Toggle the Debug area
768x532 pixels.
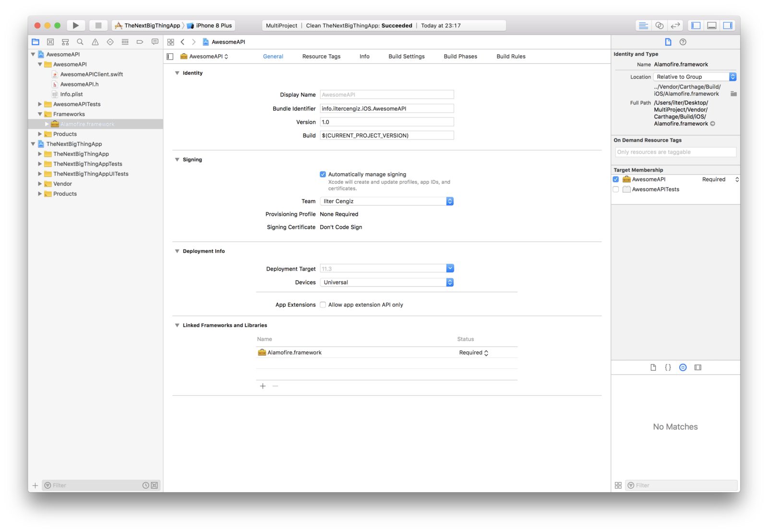coord(712,25)
